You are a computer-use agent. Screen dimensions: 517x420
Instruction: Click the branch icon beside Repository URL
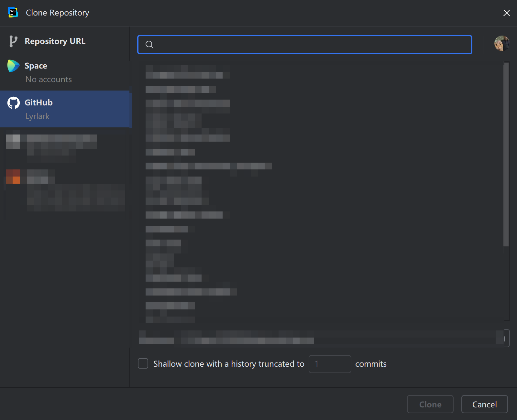click(13, 41)
